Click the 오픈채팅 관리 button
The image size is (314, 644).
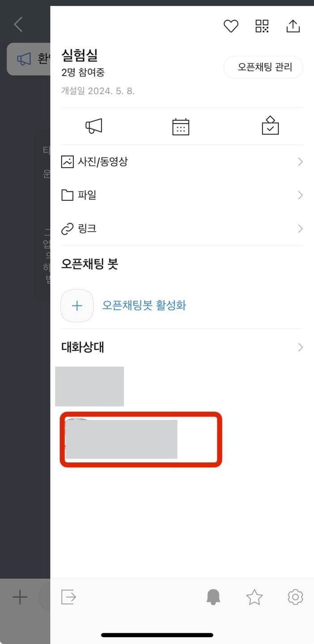pos(263,68)
